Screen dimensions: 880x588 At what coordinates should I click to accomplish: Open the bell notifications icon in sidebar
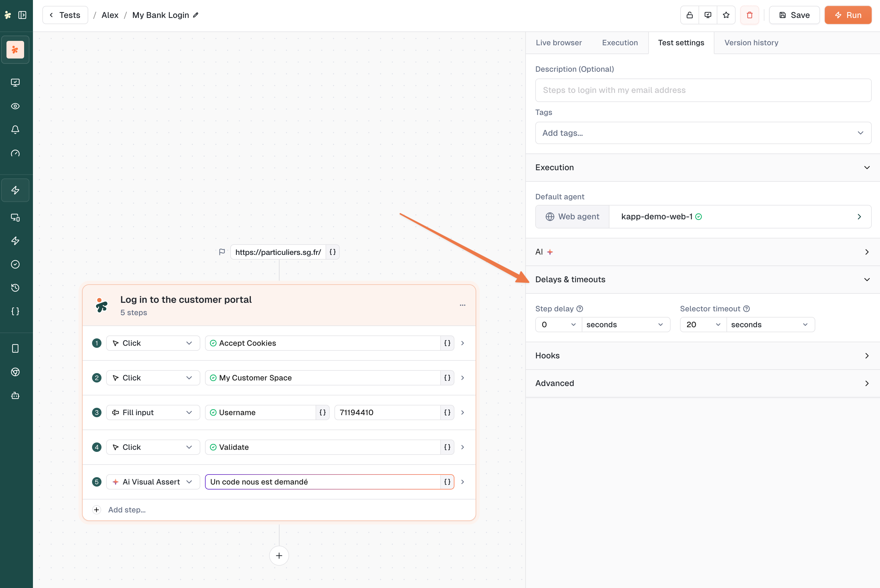click(x=15, y=130)
